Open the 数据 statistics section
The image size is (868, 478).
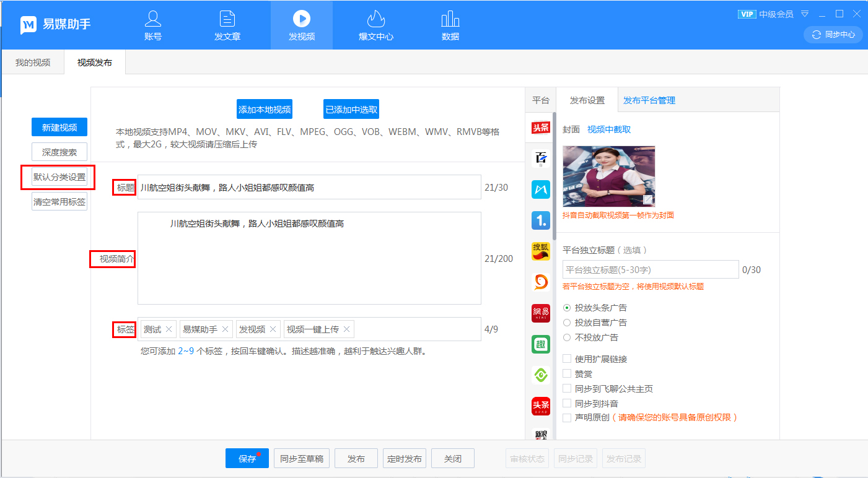pos(450,25)
